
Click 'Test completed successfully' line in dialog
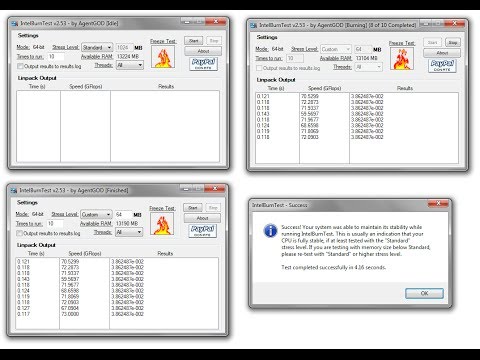[x=333, y=267]
